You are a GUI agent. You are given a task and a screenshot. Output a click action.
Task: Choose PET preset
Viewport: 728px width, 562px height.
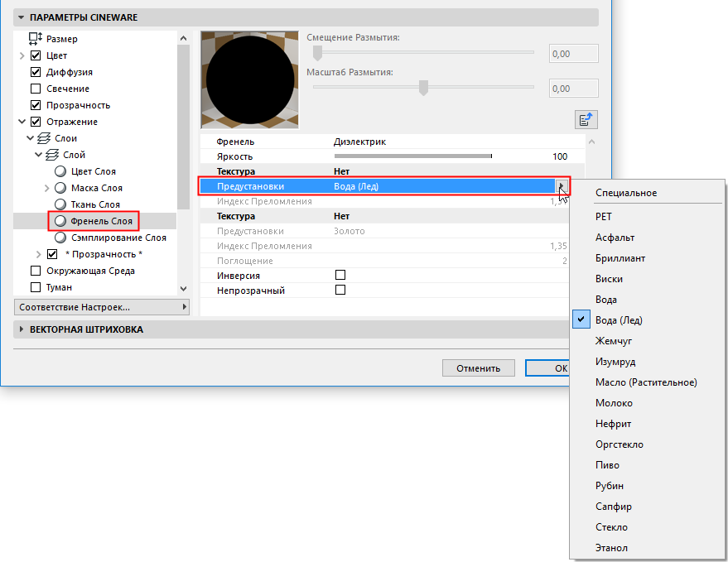click(x=604, y=217)
